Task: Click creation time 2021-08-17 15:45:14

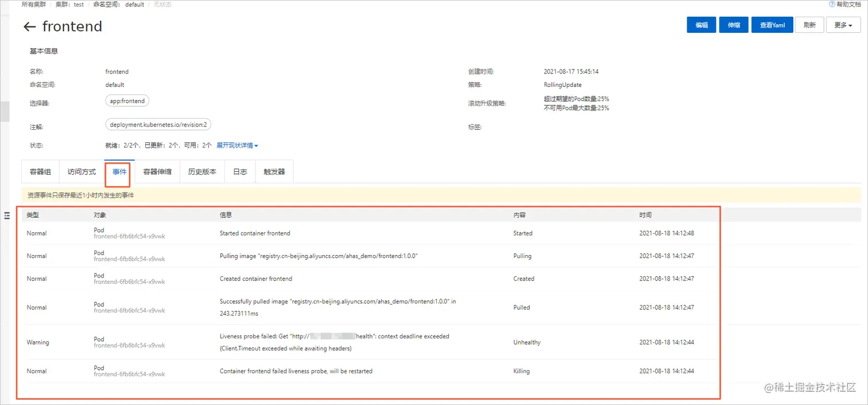Action: [571, 72]
